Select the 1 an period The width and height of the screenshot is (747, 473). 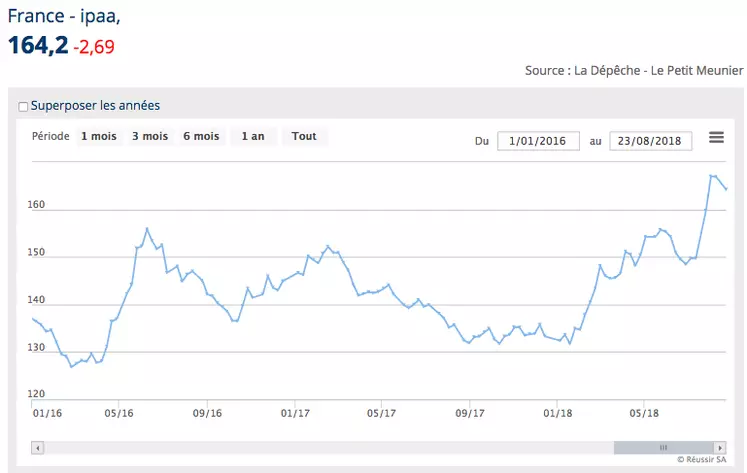pos(253,136)
